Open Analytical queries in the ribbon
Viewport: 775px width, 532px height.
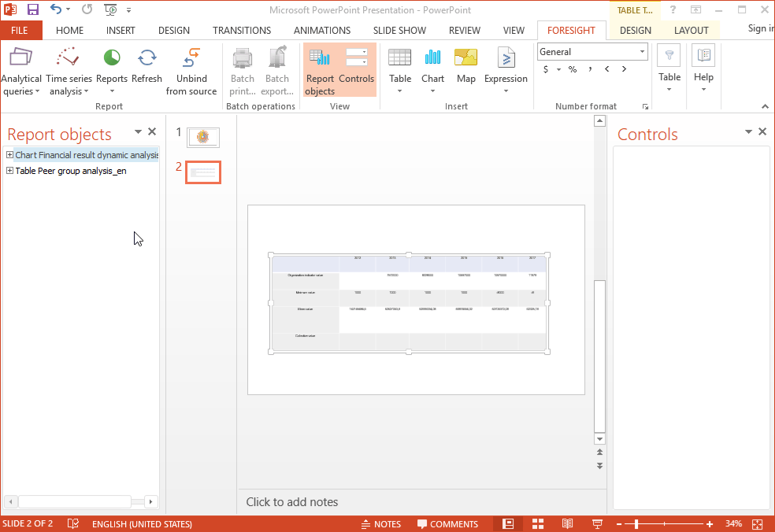pos(21,70)
